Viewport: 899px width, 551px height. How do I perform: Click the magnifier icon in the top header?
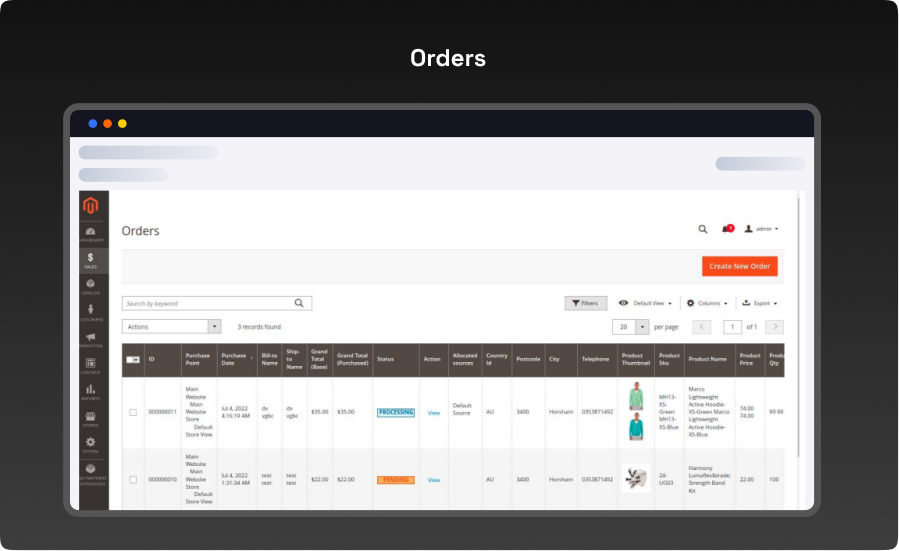pos(703,229)
